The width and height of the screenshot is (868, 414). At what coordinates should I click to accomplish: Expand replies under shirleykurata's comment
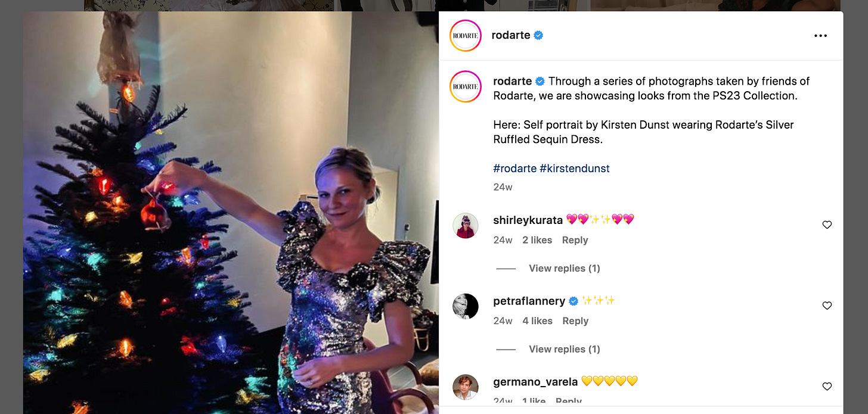point(564,269)
